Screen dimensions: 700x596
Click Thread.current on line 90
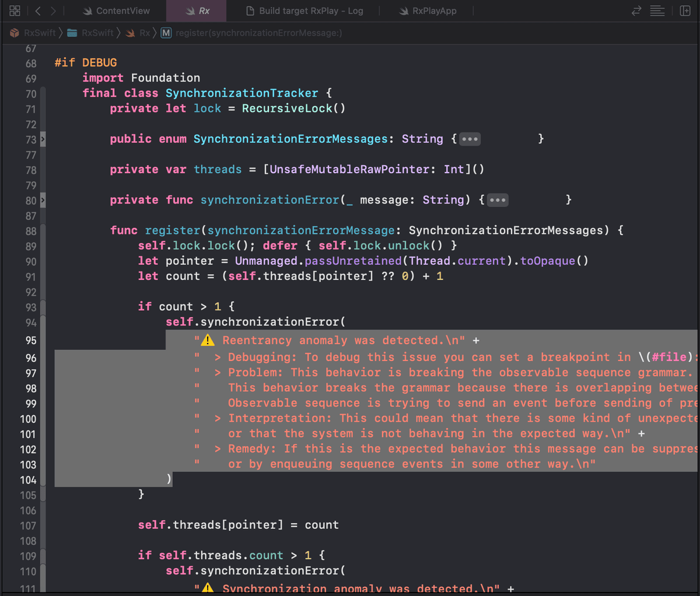point(457,261)
